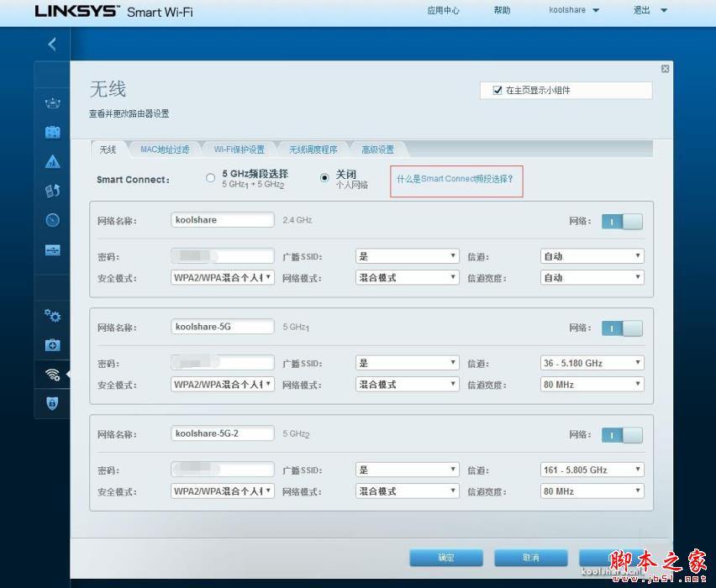This screenshot has width=716, height=588.
Task: Expand the koolshare account dropdown
Action: (x=574, y=10)
